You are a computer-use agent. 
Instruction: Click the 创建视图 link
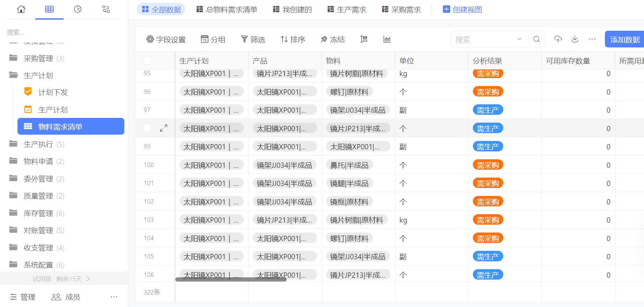tap(462, 10)
